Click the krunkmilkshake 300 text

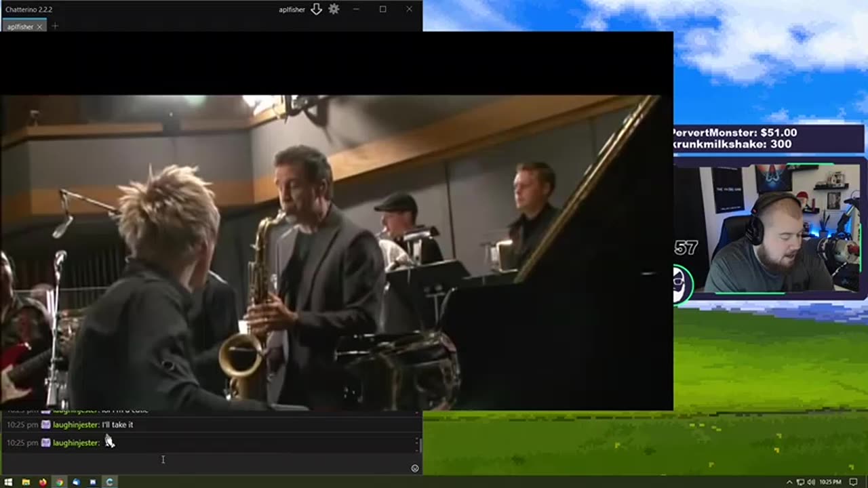(x=732, y=144)
